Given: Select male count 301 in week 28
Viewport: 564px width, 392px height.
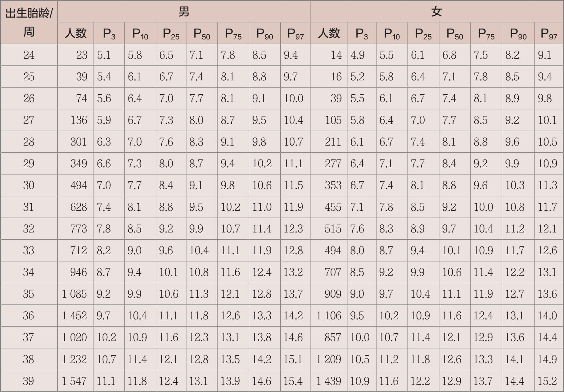Looking at the screenshot, I should click(79, 142).
